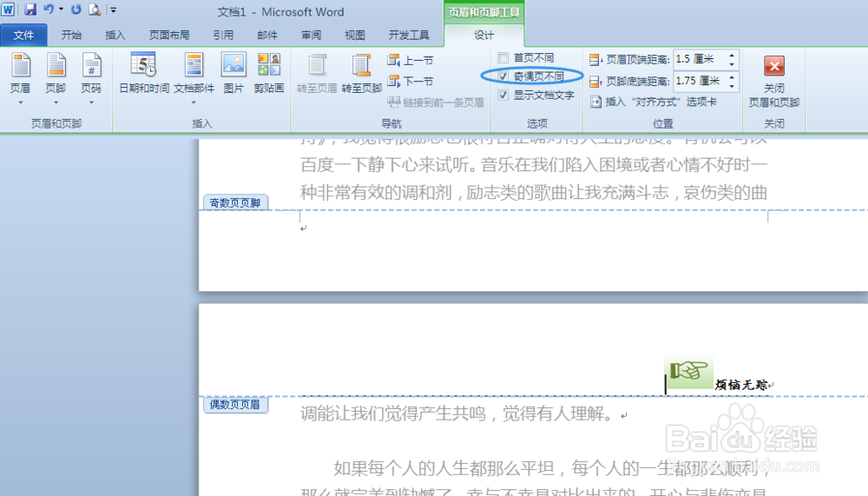
Task: Open the undo history dropdown arrow
Action: tap(61, 10)
